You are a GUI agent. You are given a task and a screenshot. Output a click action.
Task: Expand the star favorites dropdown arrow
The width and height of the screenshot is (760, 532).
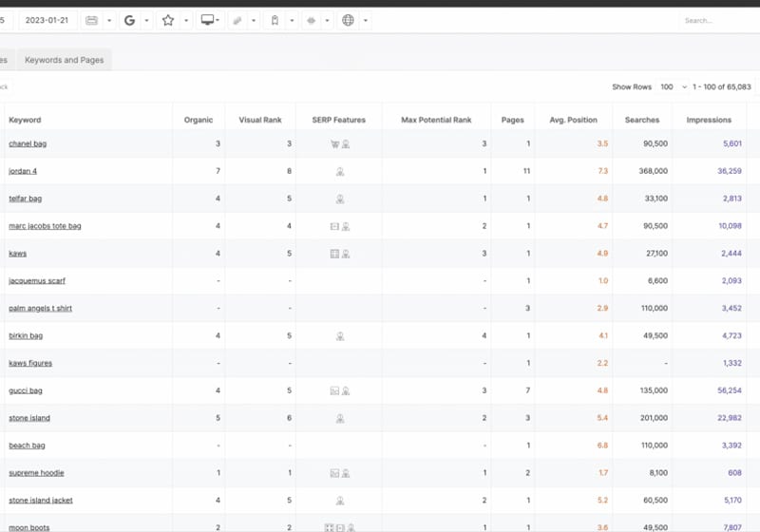point(186,20)
